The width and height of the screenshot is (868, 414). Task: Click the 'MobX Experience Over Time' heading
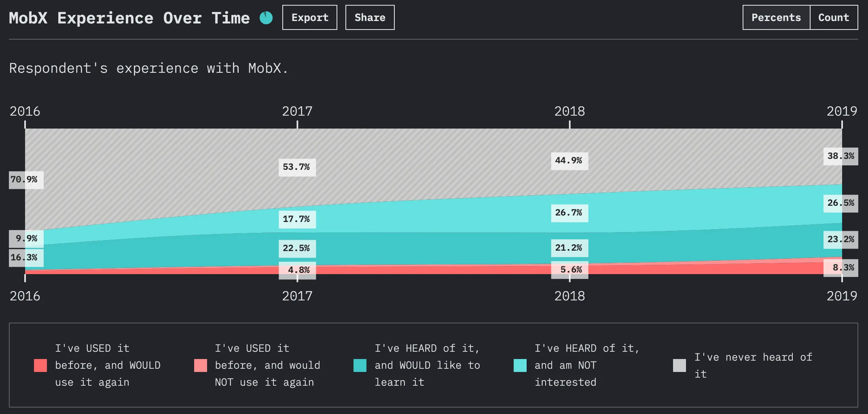coord(129,18)
